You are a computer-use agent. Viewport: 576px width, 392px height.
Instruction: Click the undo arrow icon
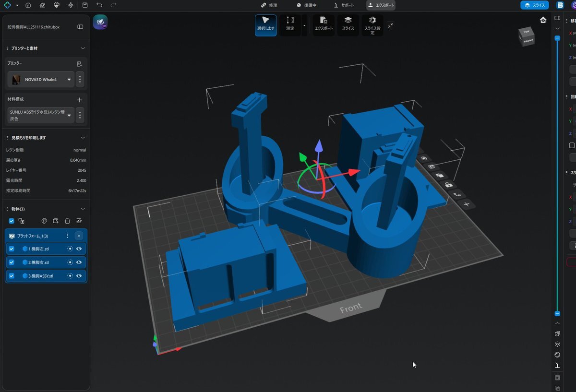click(x=99, y=5)
